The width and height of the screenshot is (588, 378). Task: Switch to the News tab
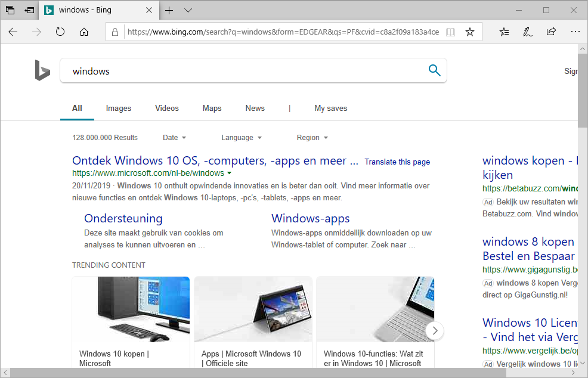pos(255,108)
